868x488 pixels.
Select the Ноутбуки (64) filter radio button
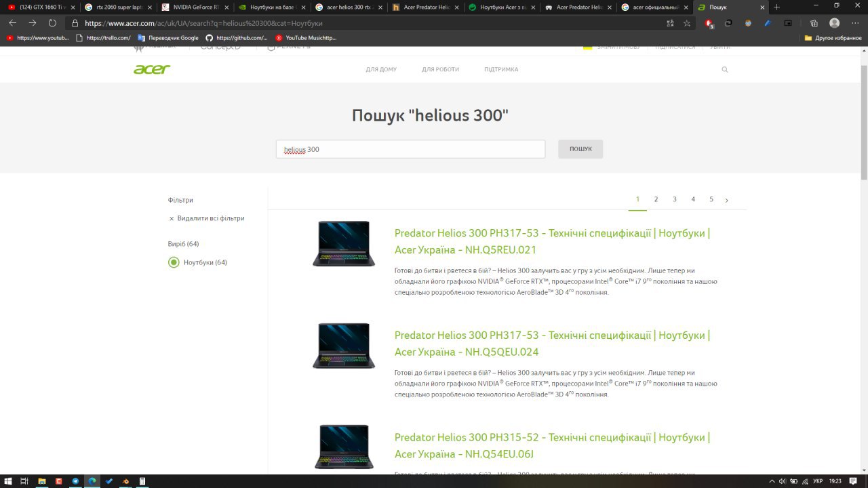click(x=174, y=262)
